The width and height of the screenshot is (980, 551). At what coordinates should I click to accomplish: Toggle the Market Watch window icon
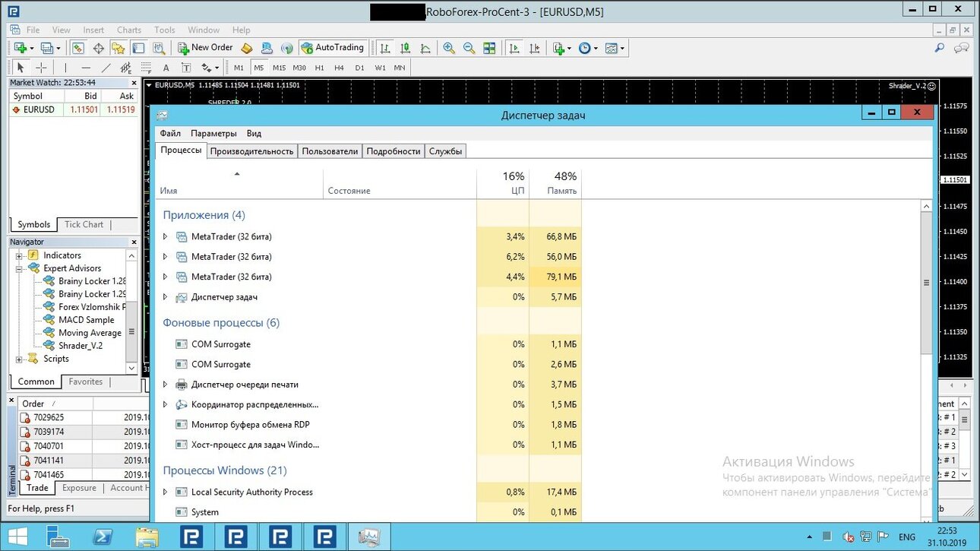[77, 48]
